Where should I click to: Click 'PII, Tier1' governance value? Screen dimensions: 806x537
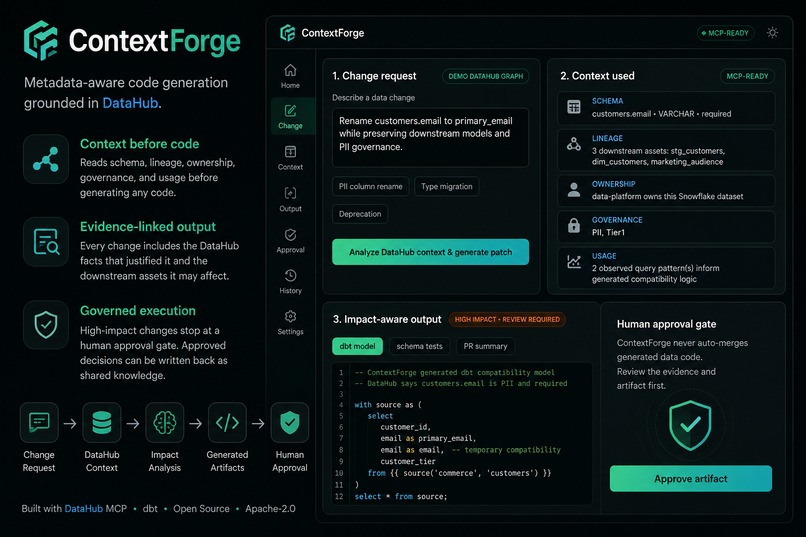click(608, 233)
